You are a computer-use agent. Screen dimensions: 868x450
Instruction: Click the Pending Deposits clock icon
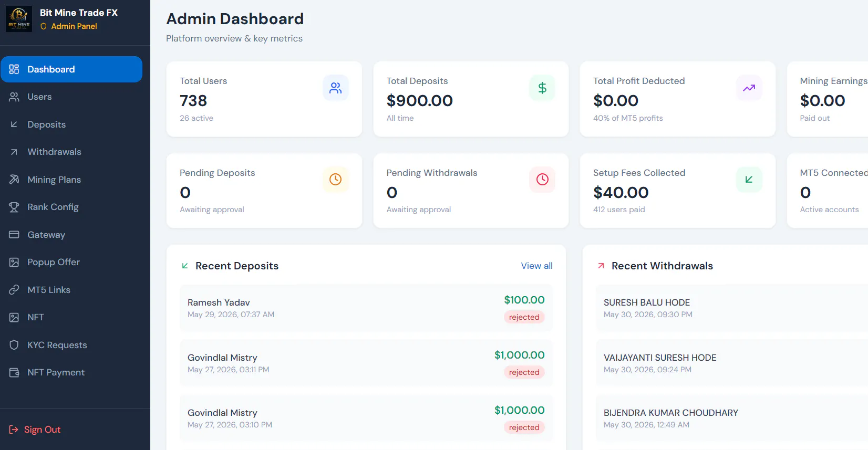coord(336,180)
